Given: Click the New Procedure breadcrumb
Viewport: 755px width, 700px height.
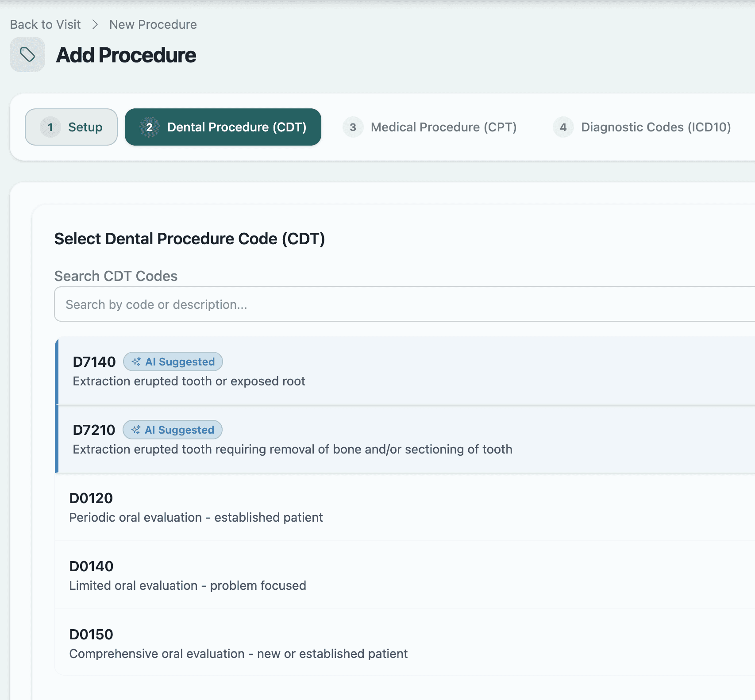Looking at the screenshot, I should (152, 25).
